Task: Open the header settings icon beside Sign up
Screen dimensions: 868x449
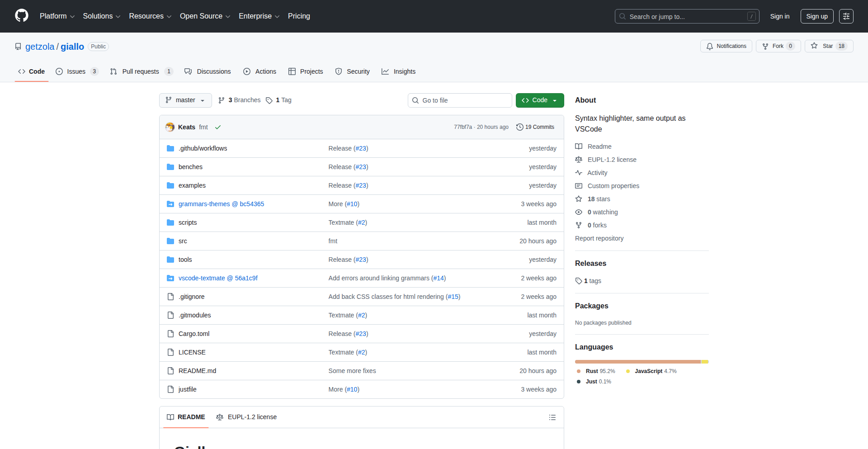Action: [x=846, y=16]
